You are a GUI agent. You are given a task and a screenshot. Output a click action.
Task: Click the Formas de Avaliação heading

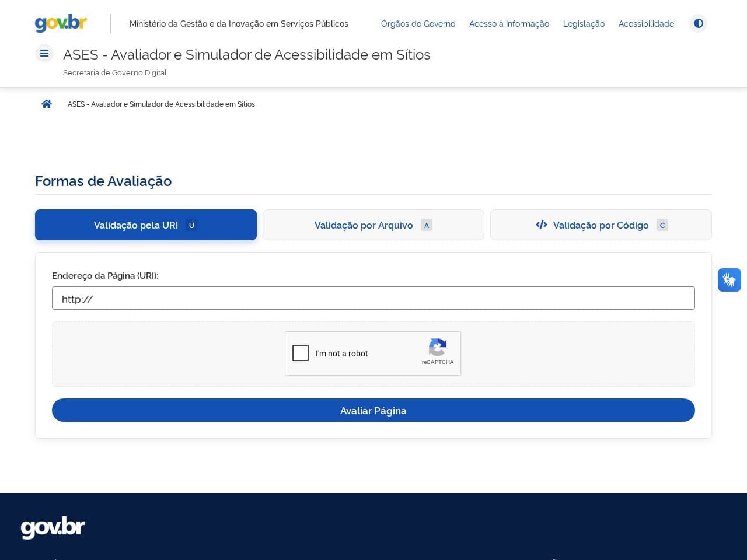[x=103, y=181]
